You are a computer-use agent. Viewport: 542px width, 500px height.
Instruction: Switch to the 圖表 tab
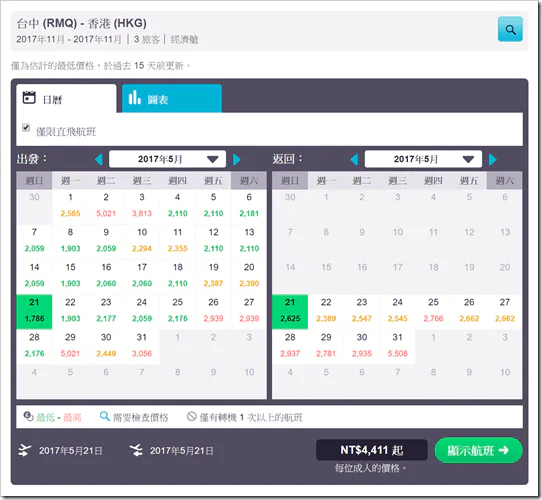click(x=172, y=98)
